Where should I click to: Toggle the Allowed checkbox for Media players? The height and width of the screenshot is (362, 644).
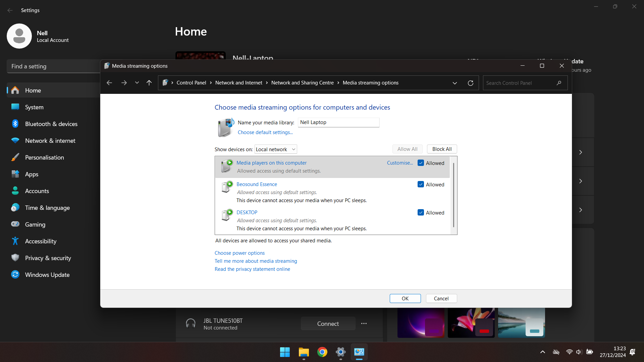click(421, 163)
